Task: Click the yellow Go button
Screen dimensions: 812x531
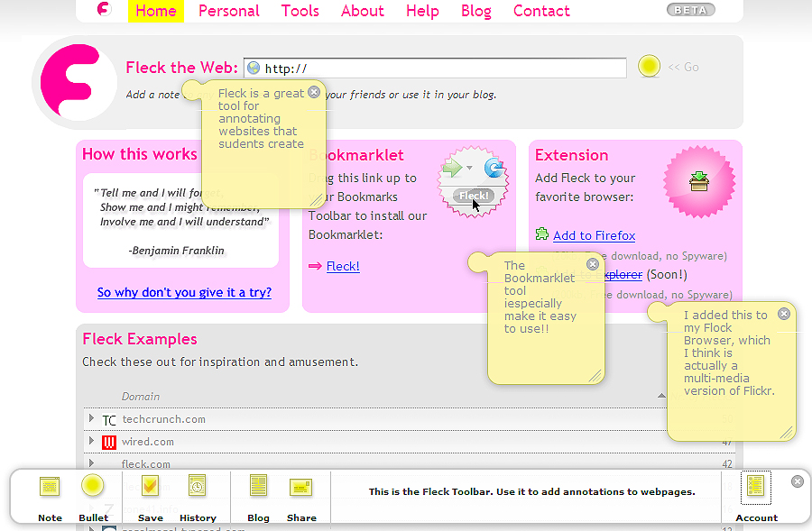Action: (649, 66)
